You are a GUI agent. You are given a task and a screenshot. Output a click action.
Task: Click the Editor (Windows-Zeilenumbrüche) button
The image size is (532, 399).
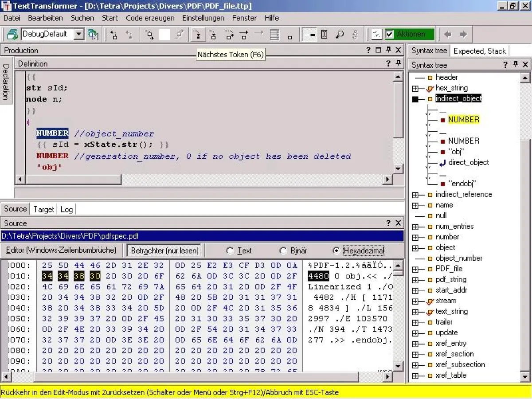tap(60, 250)
